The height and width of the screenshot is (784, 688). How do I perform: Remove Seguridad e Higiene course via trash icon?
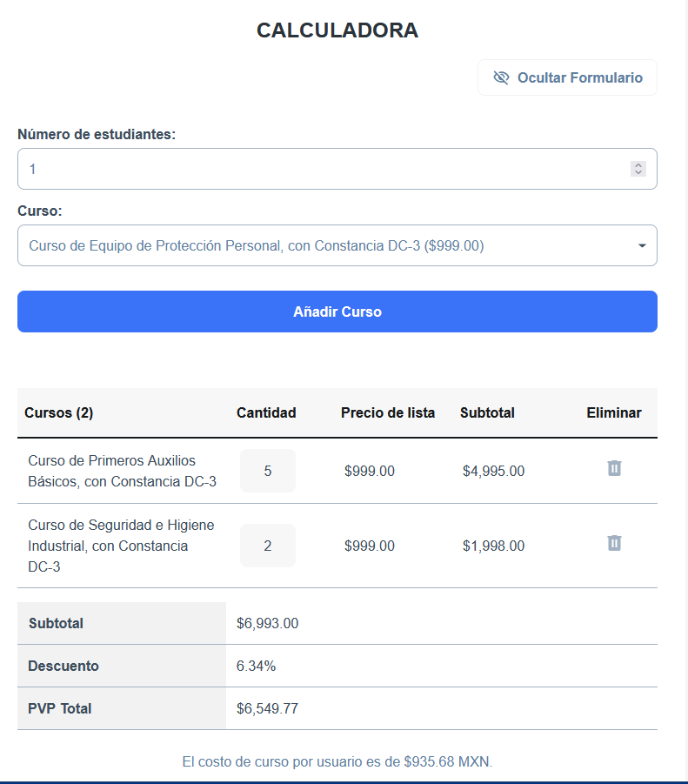616,543
